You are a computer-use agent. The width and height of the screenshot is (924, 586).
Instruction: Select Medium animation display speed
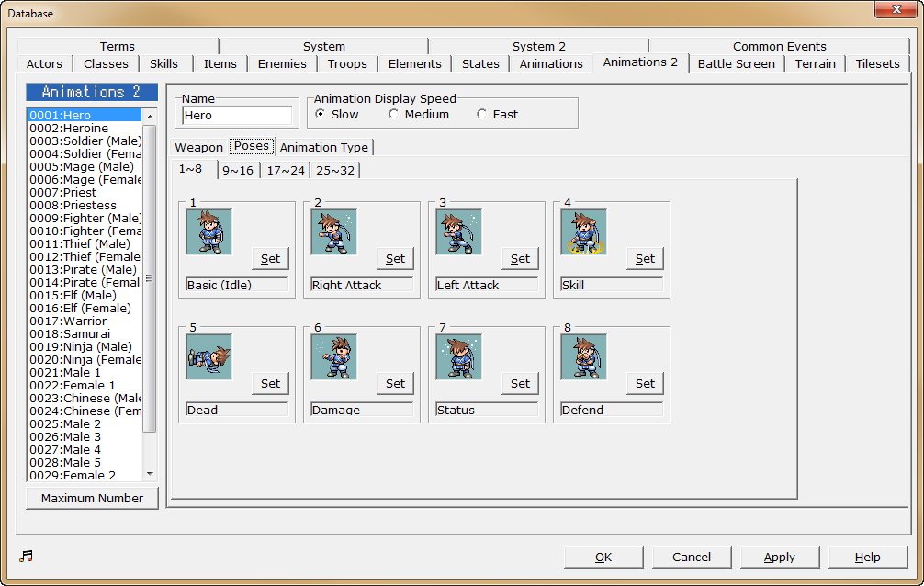[393, 114]
